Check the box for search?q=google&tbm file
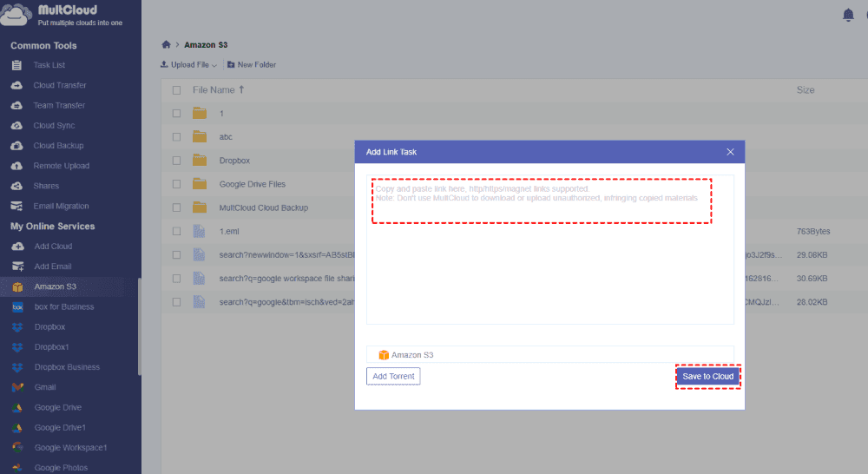 coord(176,302)
